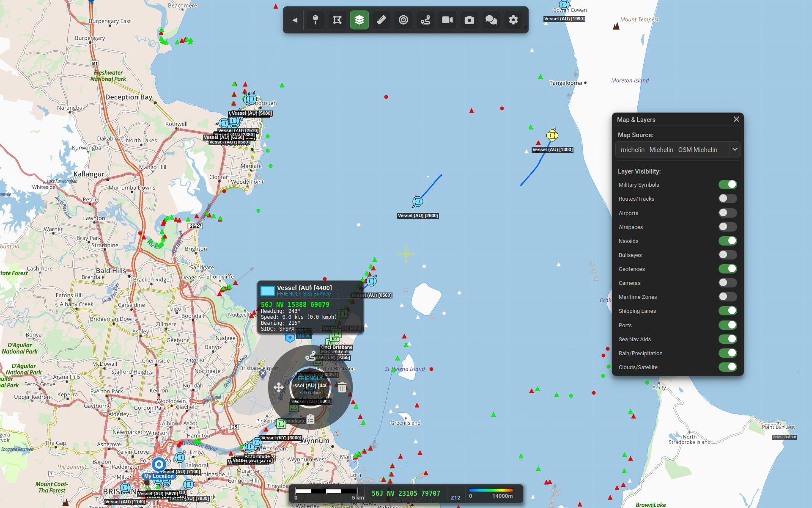Click the Vessel (AU) [5080] label

click(x=252, y=113)
